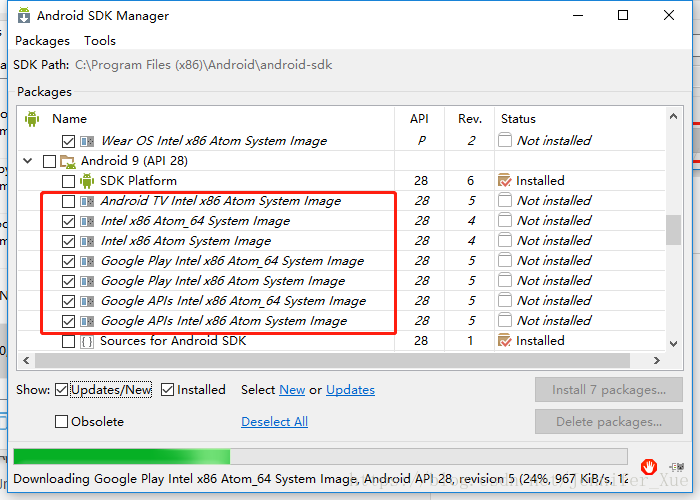Click the red stop download icon
Image resolution: width=700 pixels, height=500 pixels.
pyautogui.click(x=649, y=467)
